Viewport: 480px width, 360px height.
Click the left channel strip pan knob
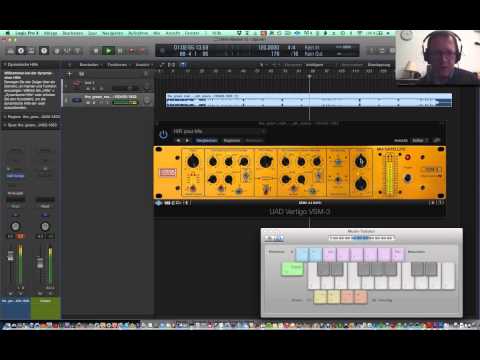click(15, 227)
